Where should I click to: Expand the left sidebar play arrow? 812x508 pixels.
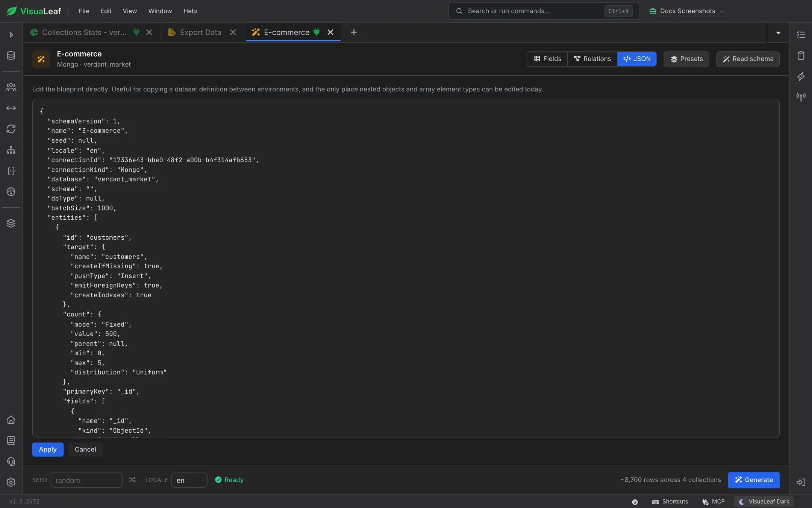coord(11,35)
